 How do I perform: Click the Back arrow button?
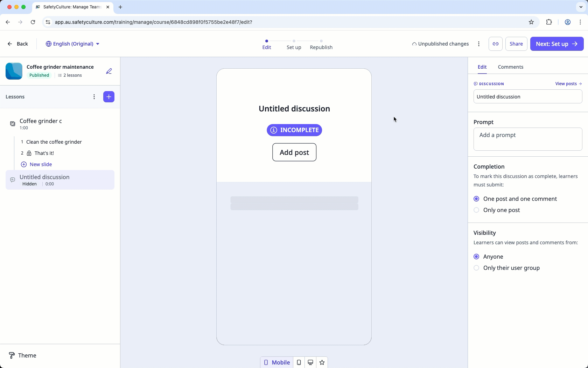pos(17,44)
